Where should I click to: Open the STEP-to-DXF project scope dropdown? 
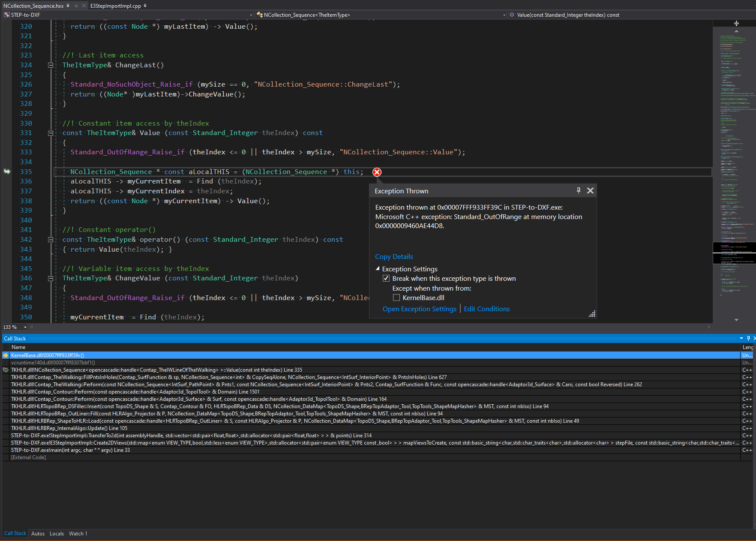(x=251, y=15)
